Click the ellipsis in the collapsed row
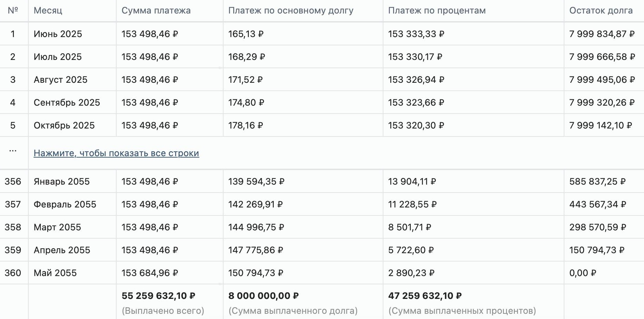Screen dimensions: 644x319 coord(13,151)
